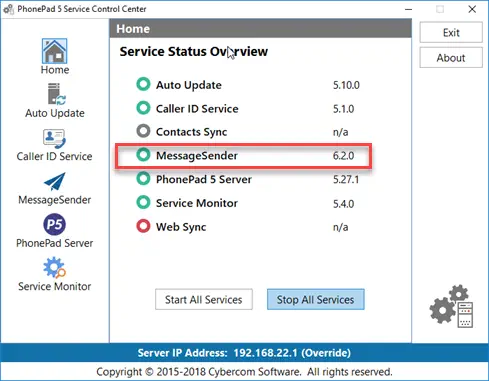The height and width of the screenshot is (381, 489).
Task: Click the Home panel header bar
Action: pos(260,28)
